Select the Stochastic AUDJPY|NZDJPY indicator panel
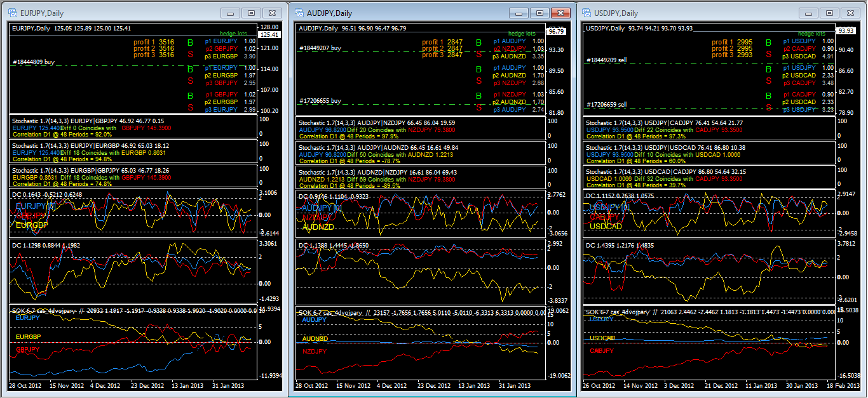This screenshot has height=398, width=868. pos(419,129)
